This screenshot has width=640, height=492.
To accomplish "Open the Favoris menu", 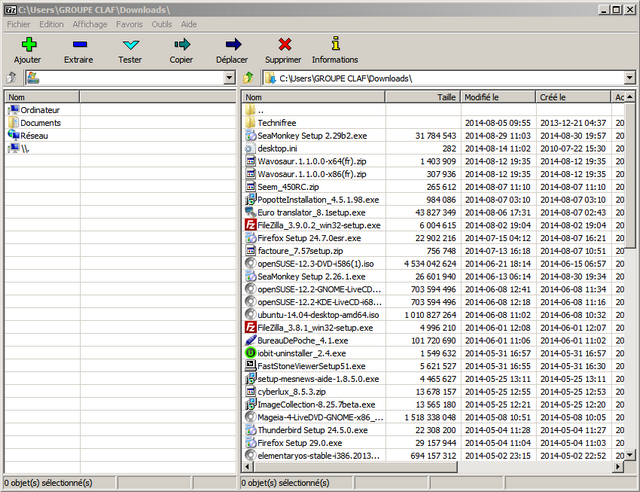I will point(128,24).
